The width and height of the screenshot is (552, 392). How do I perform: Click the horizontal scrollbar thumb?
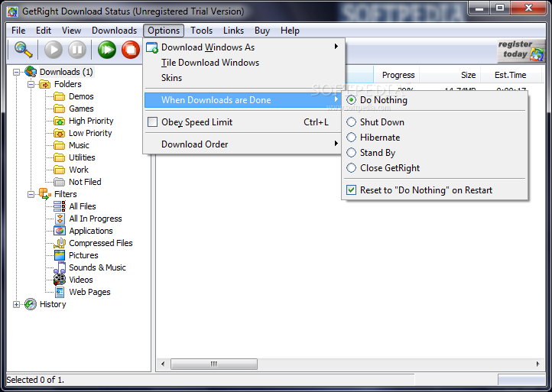pos(213,364)
